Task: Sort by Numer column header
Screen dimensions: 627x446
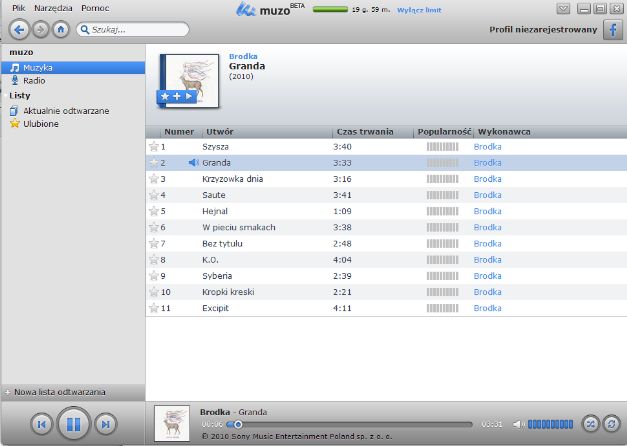Action: coord(179,132)
